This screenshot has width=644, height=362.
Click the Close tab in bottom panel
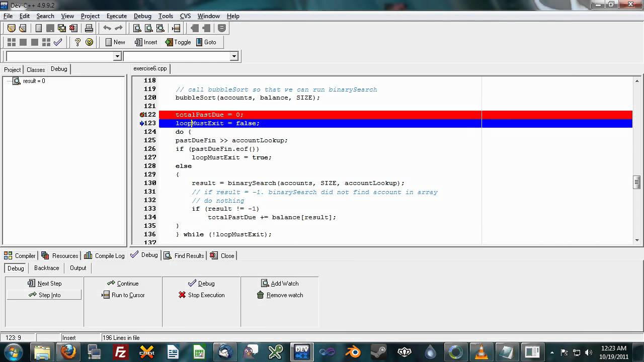click(222, 255)
